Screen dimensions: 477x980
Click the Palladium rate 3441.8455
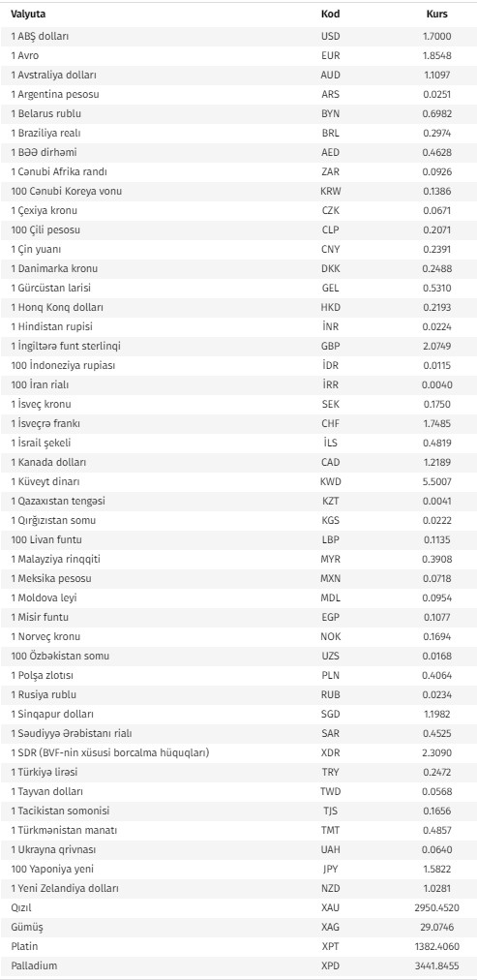click(x=437, y=966)
